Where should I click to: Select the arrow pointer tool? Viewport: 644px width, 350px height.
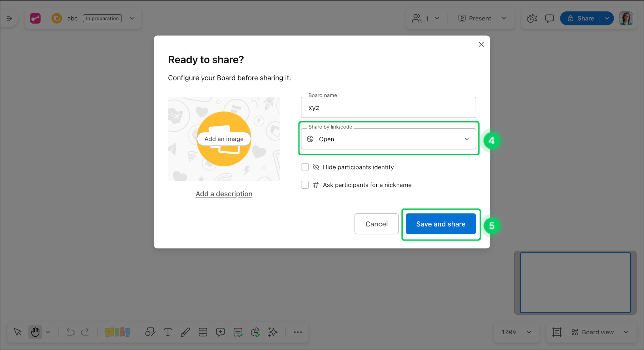tap(18, 332)
